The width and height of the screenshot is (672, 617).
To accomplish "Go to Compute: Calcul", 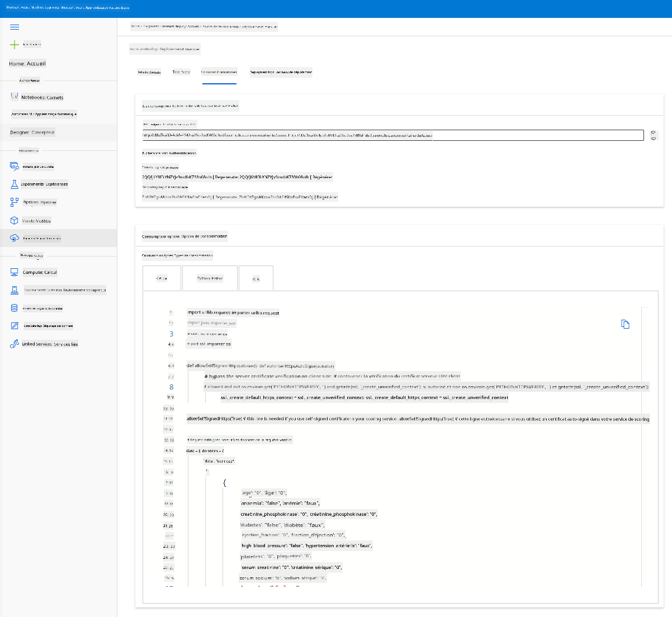I will click(x=40, y=272).
